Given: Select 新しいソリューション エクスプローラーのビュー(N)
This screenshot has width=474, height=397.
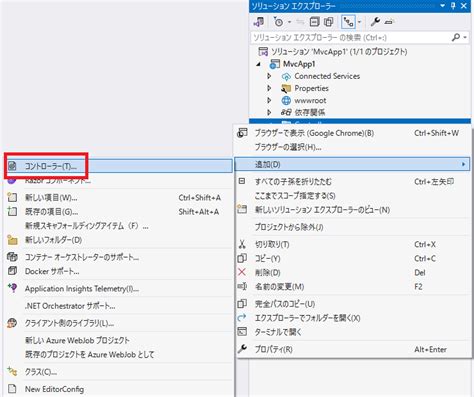Looking at the screenshot, I should point(352,210).
